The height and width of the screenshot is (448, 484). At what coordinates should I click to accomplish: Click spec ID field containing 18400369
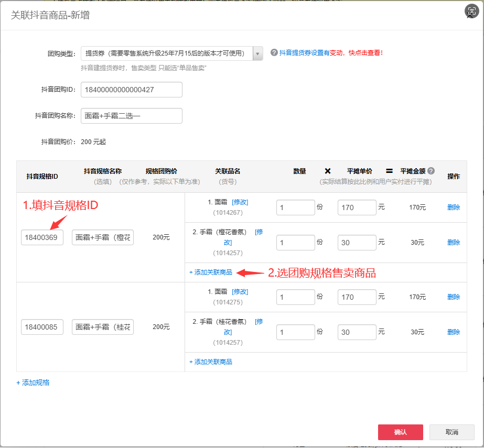point(42,237)
